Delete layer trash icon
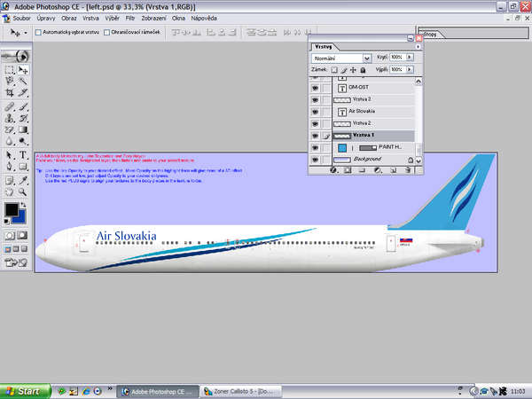The height and width of the screenshot is (399, 532). (x=408, y=170)
